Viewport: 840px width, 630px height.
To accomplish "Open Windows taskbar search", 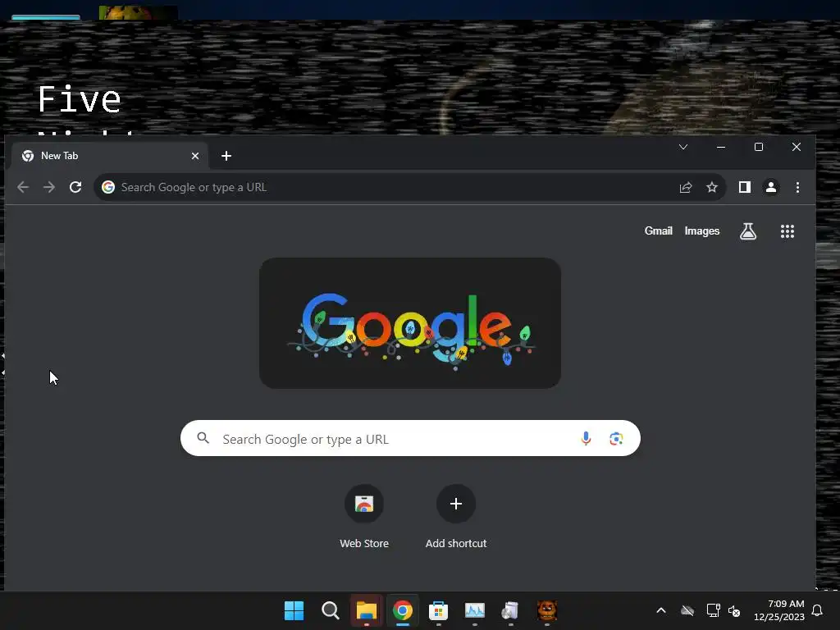I will click(x=330, y=610).
